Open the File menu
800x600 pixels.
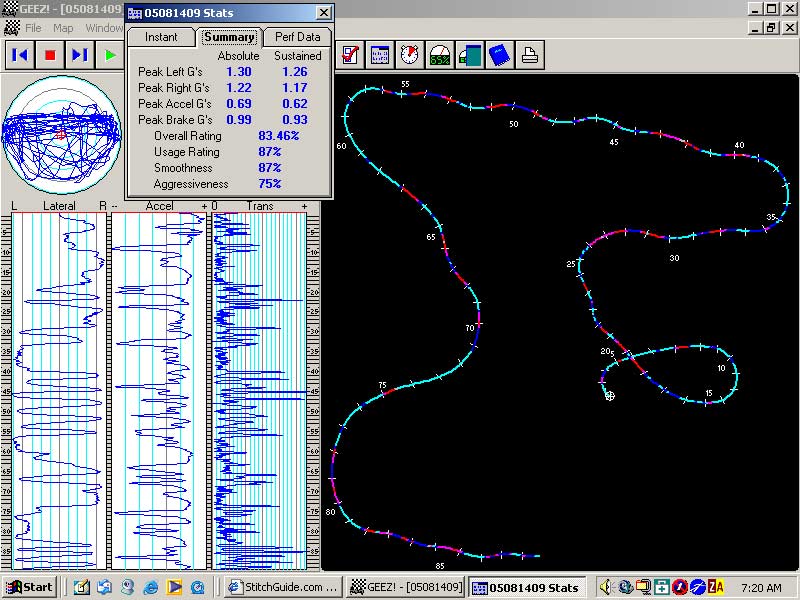coord(33,28)
